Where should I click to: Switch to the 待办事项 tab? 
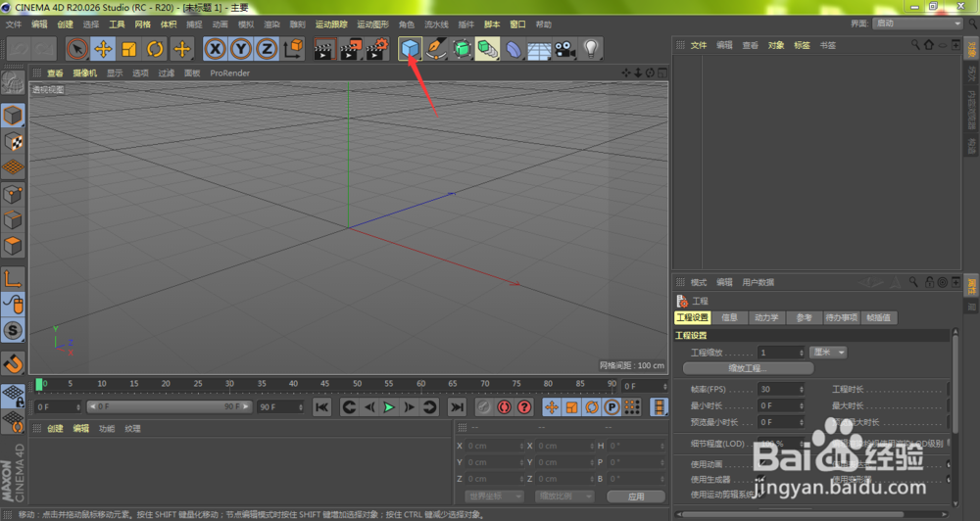(841, 318)
